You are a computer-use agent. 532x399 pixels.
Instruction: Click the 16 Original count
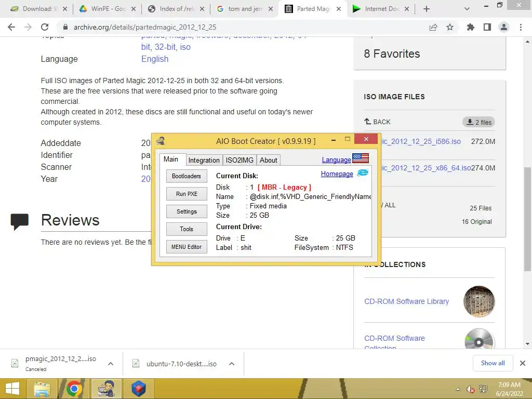[x=477, y=221]
